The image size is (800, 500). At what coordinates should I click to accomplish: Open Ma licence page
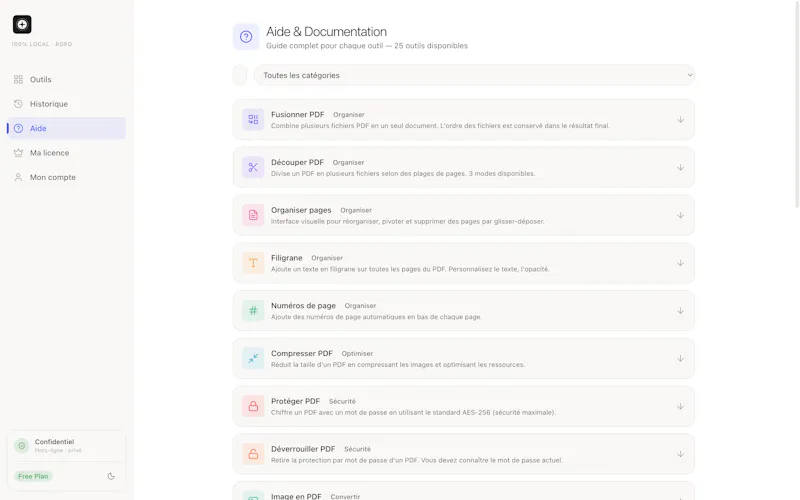coord(66,153)
